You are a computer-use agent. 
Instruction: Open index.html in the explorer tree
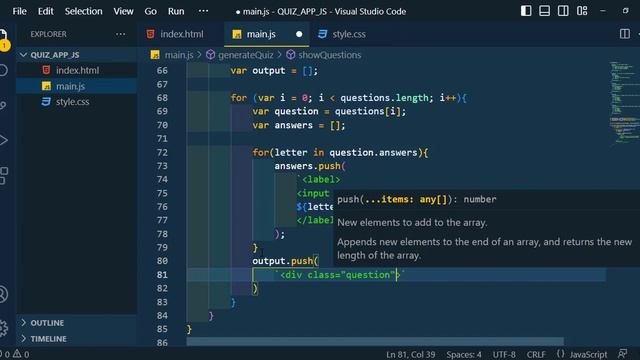76,70
